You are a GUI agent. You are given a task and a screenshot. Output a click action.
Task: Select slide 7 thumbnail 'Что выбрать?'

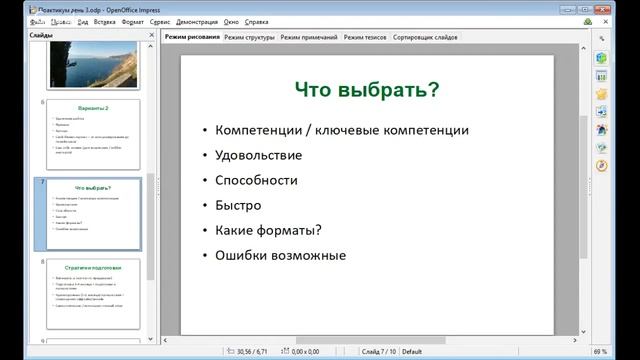coord(93,214)
